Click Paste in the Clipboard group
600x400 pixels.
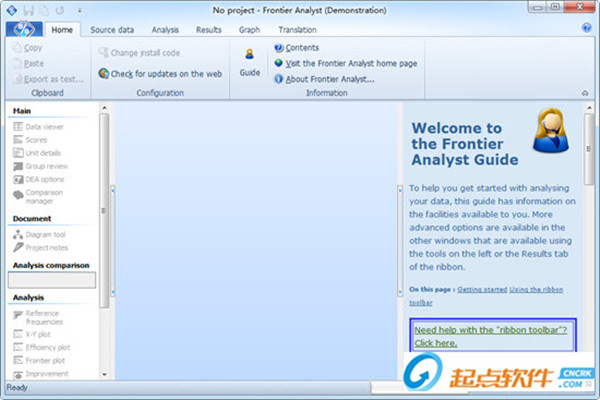(x=29, y=63)
